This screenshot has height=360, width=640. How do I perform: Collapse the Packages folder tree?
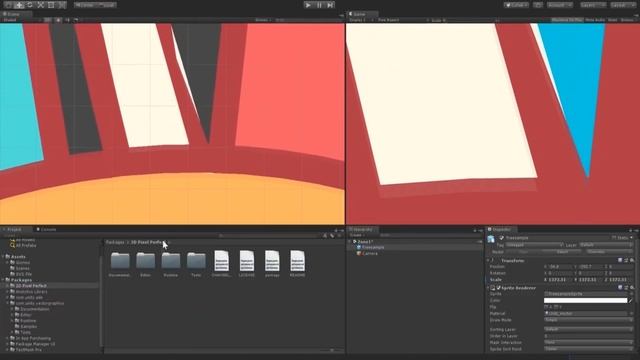click(x=3, y=280)
